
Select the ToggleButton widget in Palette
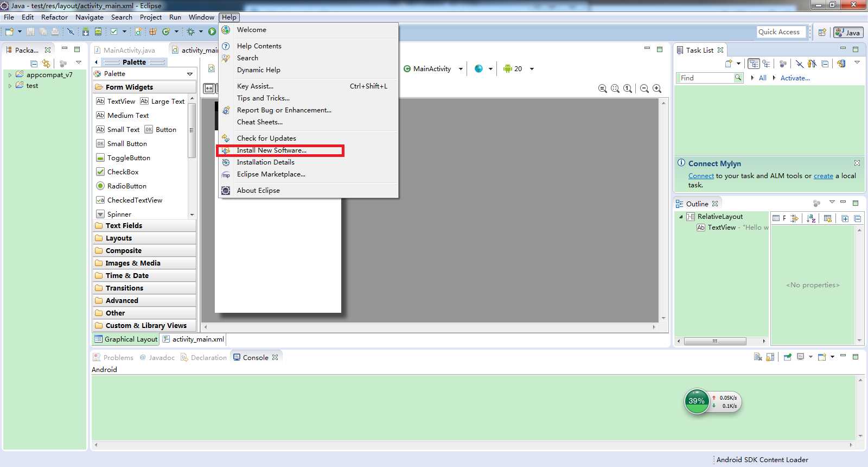tap(123, 157)
